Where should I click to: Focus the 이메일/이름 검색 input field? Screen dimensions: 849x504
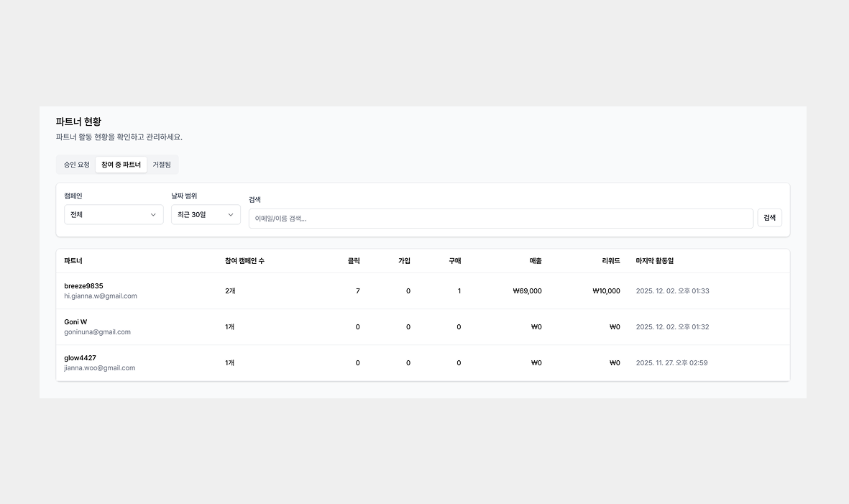point(500,219)
